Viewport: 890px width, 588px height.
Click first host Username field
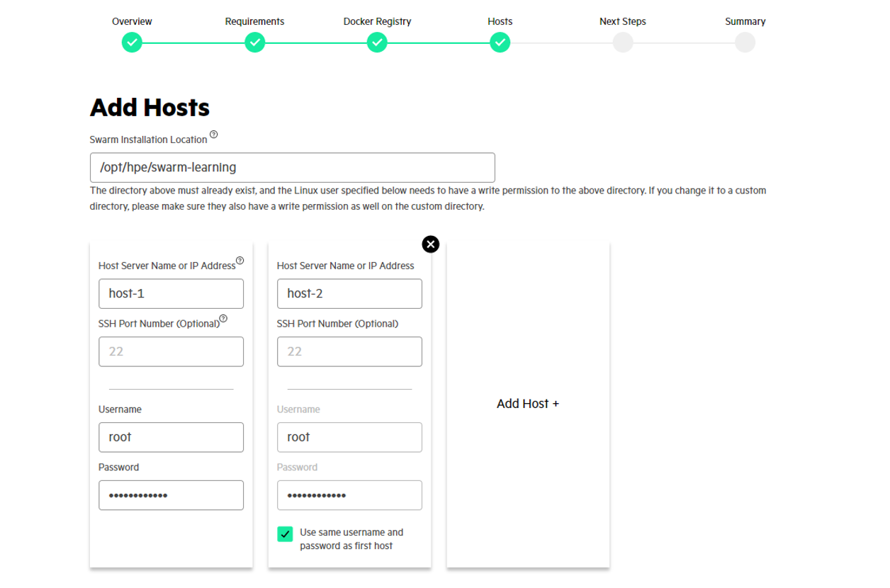[171, 437]
